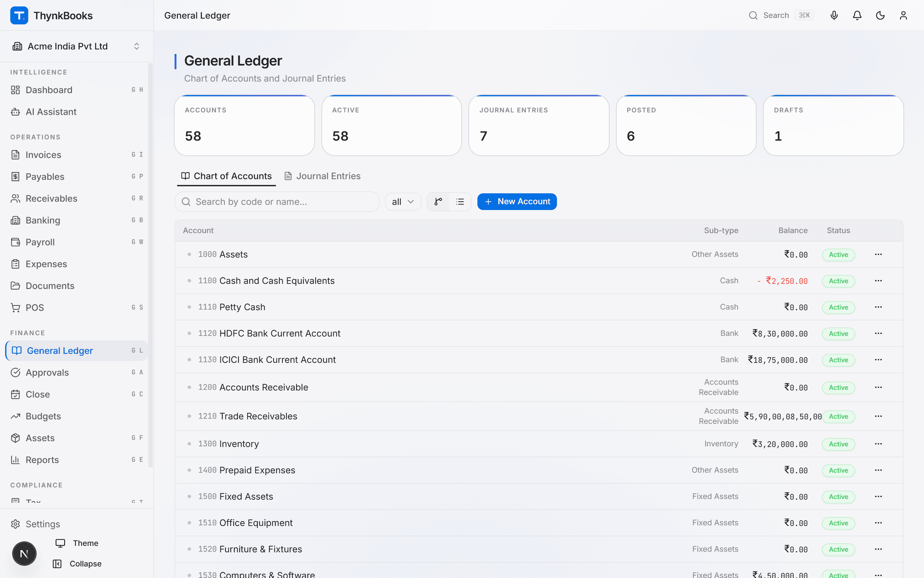Image resolution: width=924 pixels, height=578 pixels.
Task: Open Reports page
Action: point(76,460)
